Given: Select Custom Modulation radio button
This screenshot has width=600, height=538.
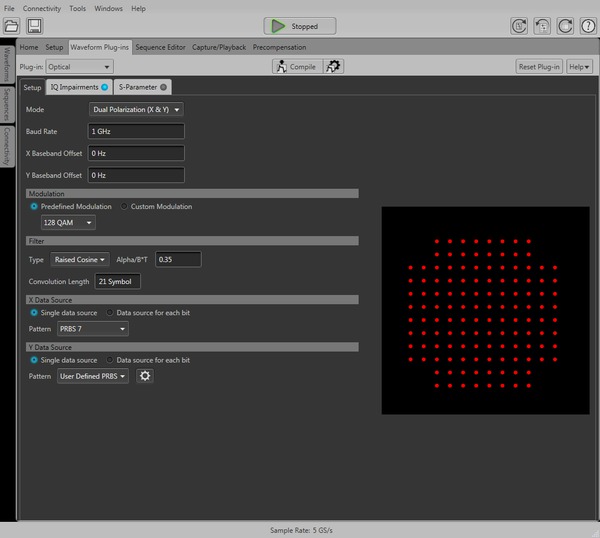Looking at the screenshot, I should click(125, 207).
